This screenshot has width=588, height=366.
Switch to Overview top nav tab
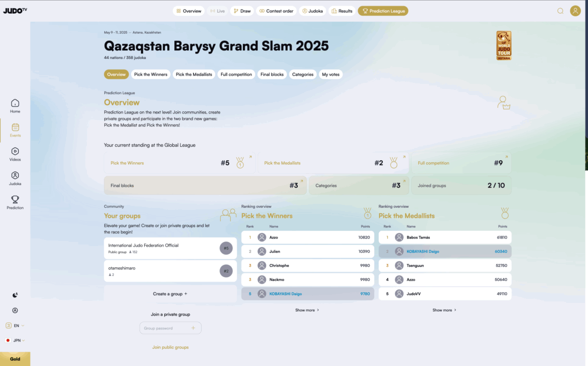point(189,11)
